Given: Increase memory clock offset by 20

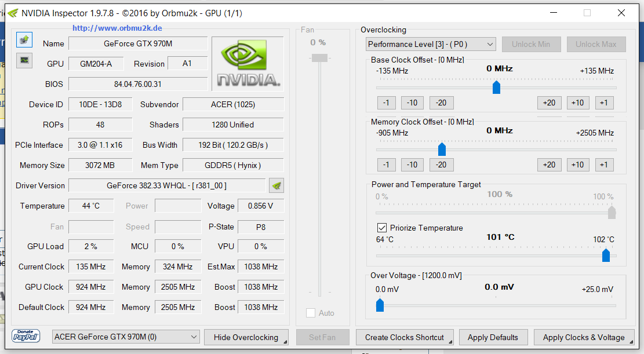Looking at the screenshot, I should coord(549,165).
